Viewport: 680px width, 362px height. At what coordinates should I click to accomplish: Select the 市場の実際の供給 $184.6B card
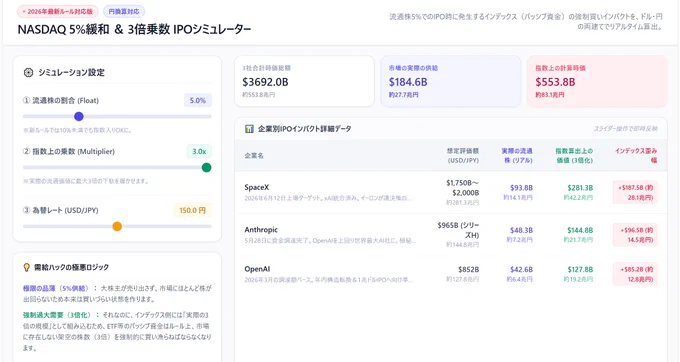pos(451,81)
